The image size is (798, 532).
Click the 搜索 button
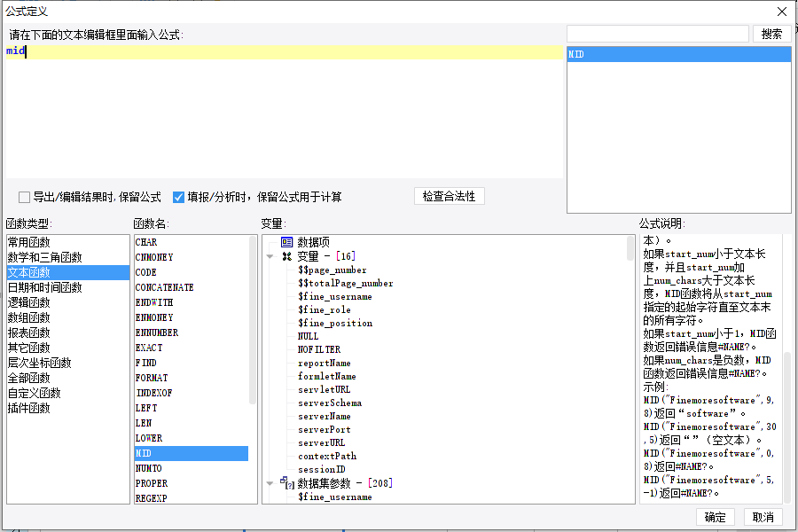pos(771,34)
